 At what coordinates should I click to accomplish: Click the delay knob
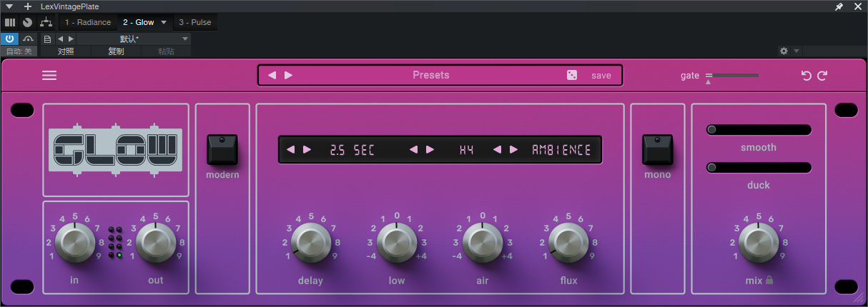click(311, 242)
